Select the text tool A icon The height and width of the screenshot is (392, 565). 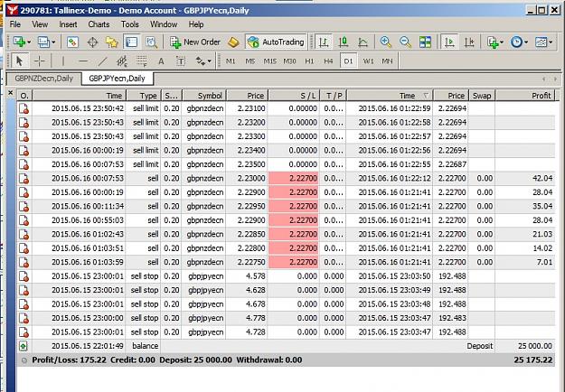(x=161, y=61)
